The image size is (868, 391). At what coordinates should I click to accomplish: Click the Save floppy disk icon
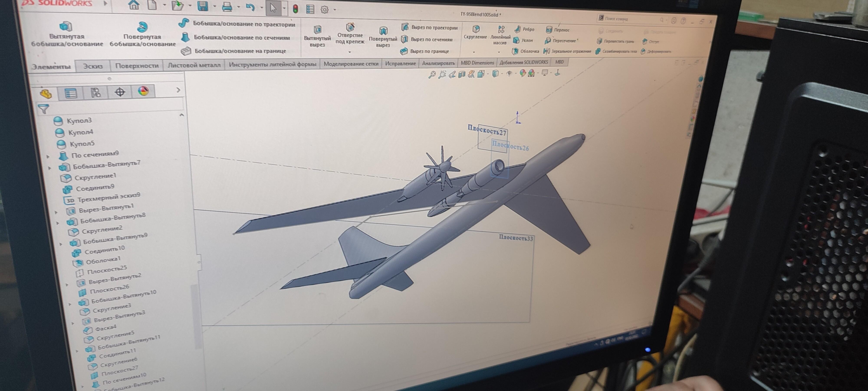click(202, 6)
